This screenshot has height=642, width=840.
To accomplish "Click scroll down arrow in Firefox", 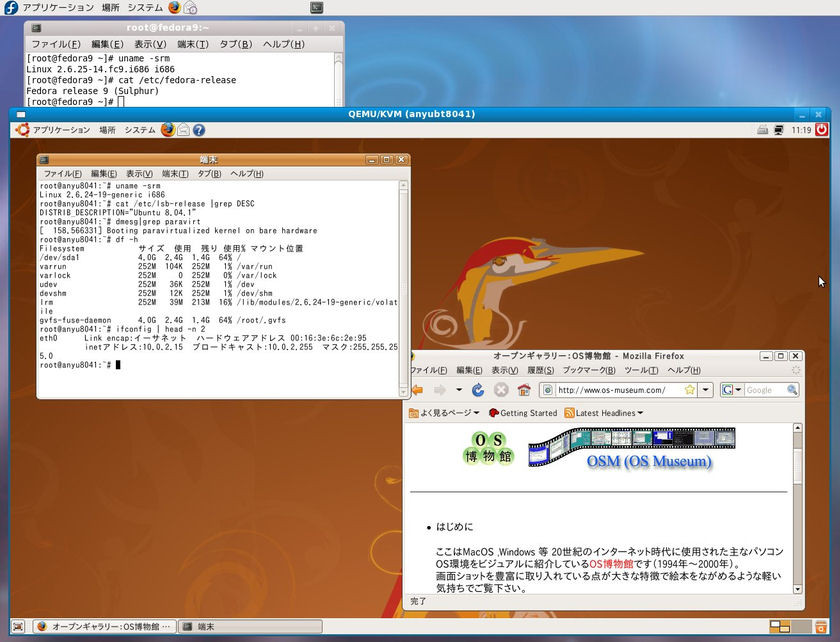I will pyautogui.click(x=797, y=589).
